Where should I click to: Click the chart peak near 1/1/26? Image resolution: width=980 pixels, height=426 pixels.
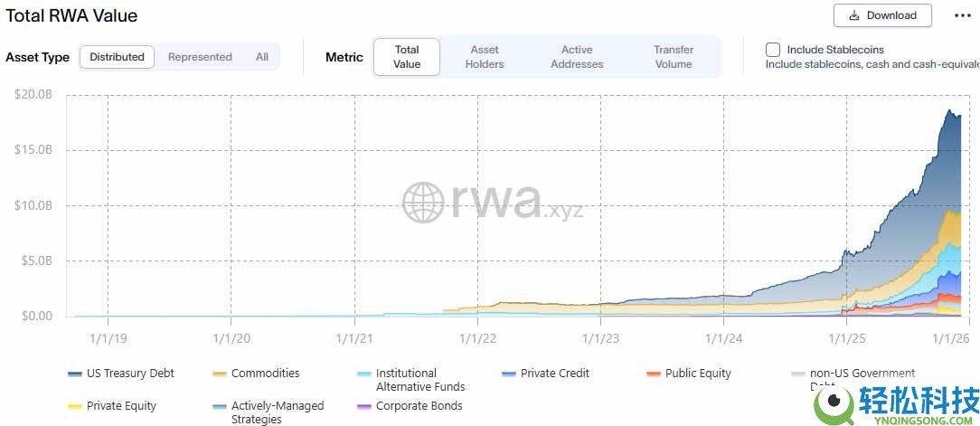point(949,111)
